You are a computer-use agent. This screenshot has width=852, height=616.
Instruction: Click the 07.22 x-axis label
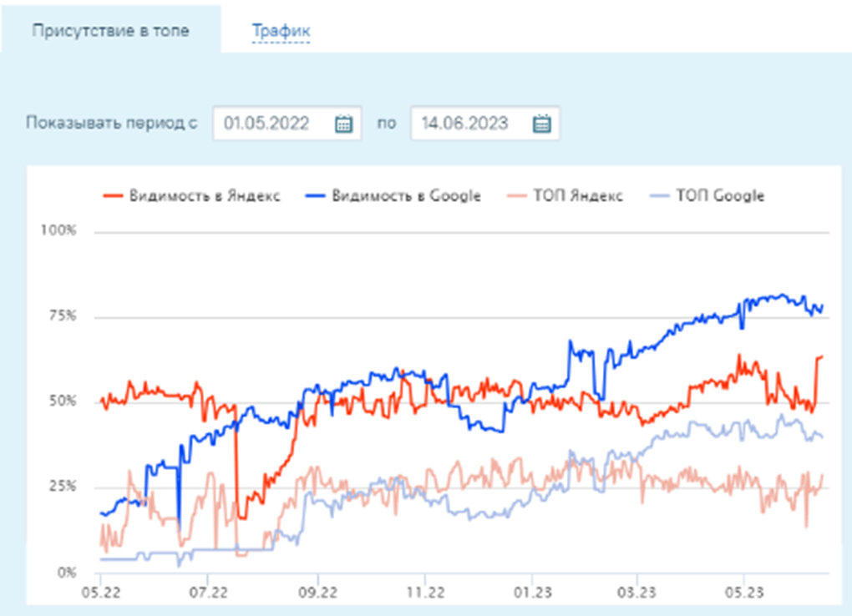[208, 592]
